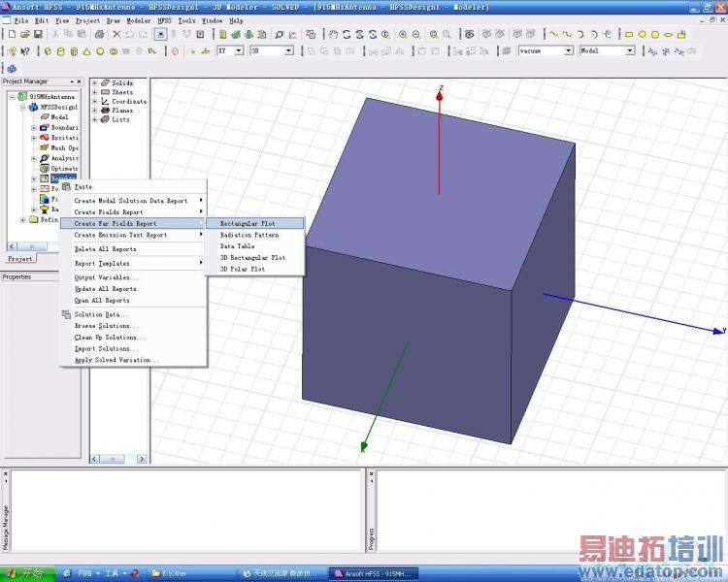
Task: Close the Project Manager panel
Action: click(x=79, y=81)
